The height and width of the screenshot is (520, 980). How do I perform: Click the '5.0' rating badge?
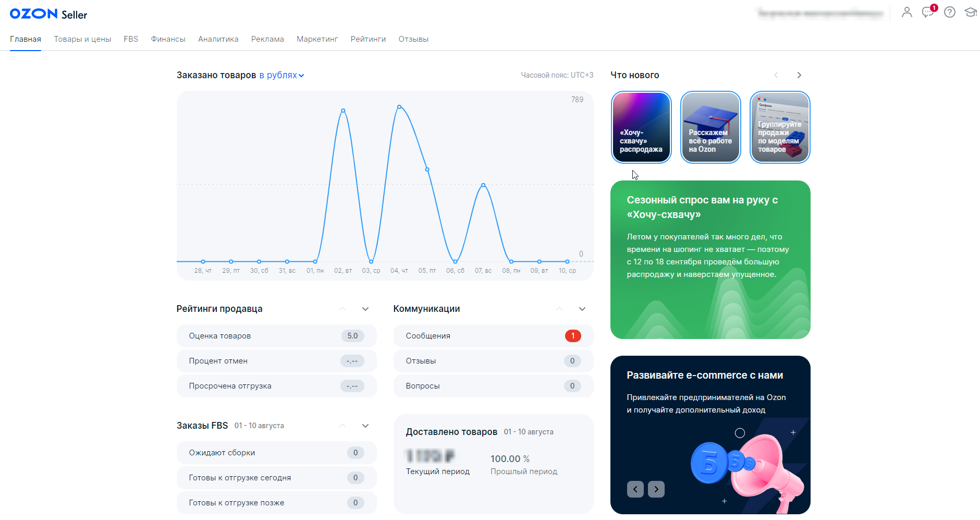353,336
